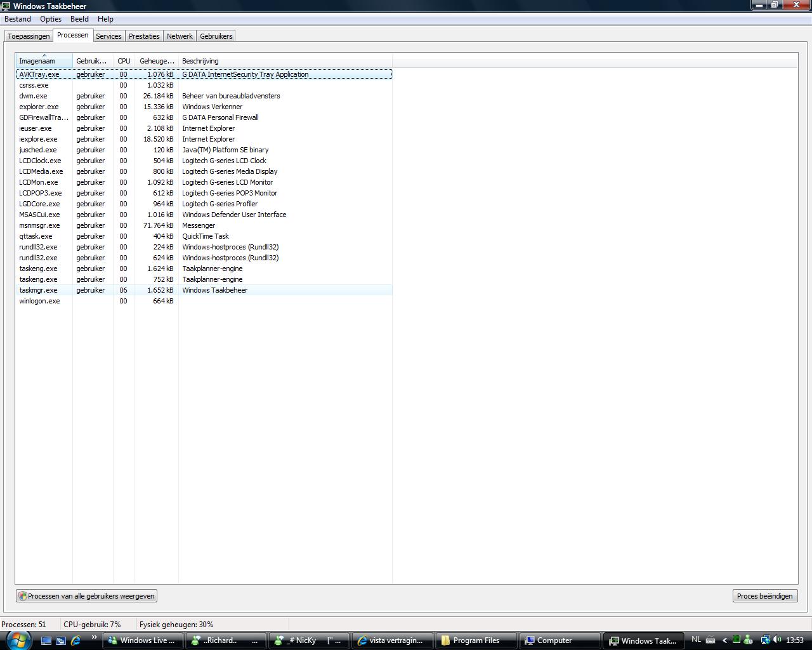Image resolution: width=812 pixels, height=650 pixels.
Task: Select the LGDCore.exe process
Action: coord(204,204)
